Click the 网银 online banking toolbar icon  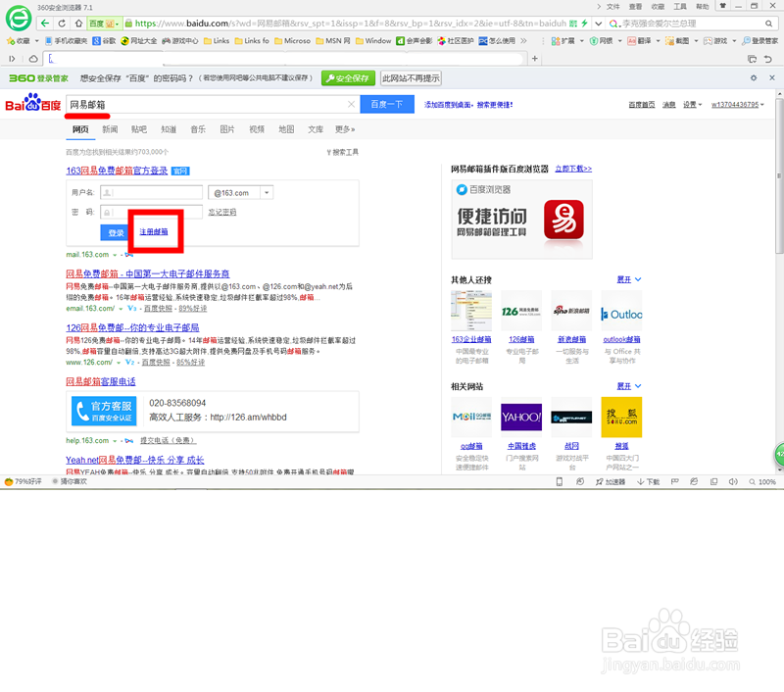(602, 41)
